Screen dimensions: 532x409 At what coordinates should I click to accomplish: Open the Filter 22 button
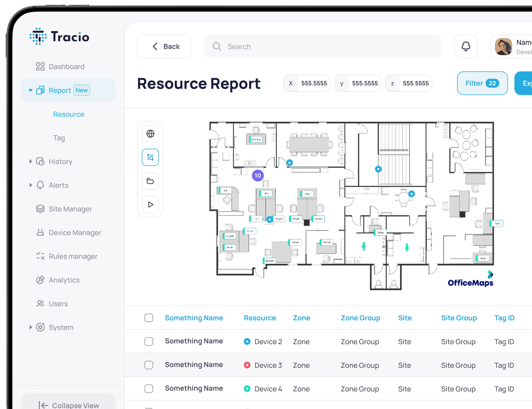(482, 83)
